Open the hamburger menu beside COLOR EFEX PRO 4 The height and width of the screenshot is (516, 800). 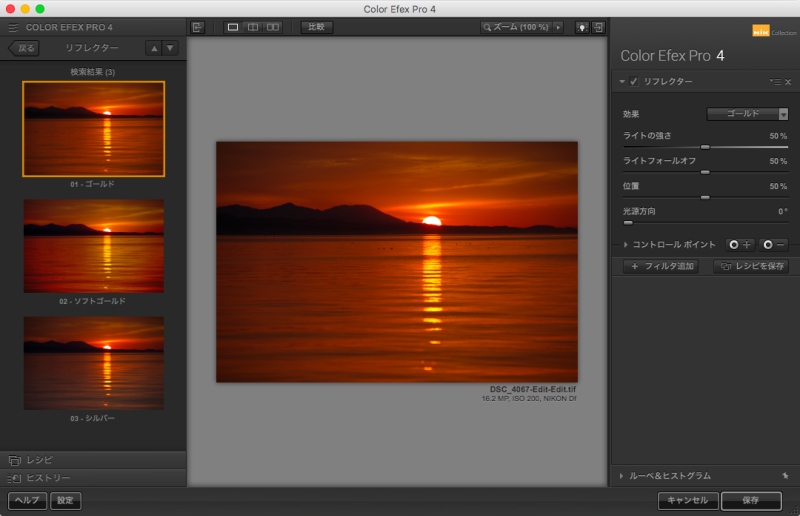(13, 27)
